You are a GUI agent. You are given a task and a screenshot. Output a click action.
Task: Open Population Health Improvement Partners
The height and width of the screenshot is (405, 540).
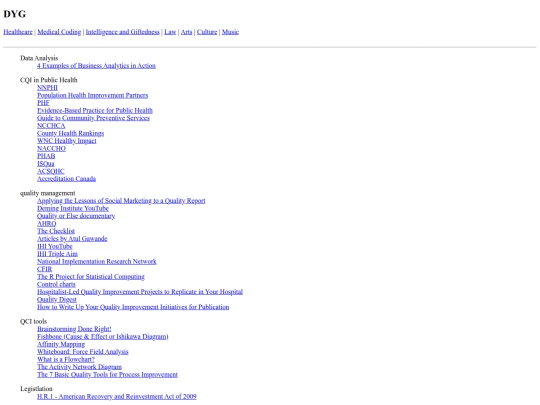pos(93,95)
